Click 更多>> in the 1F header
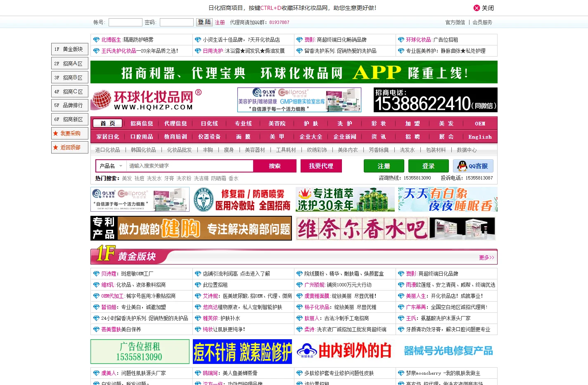The height and width of the screenshot is (385, 588). tap(486, 257)
